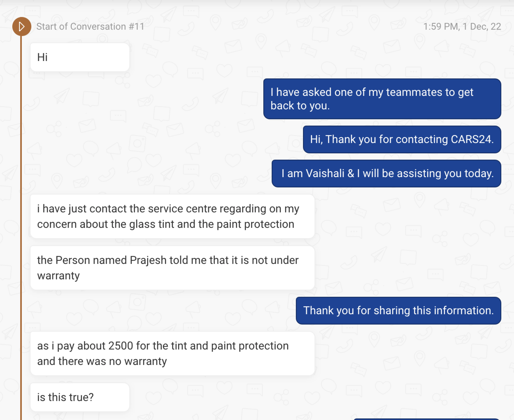Select "Thank you for sharing this information" bubble
Screen dimensions: 514x420
pos(398,310)
